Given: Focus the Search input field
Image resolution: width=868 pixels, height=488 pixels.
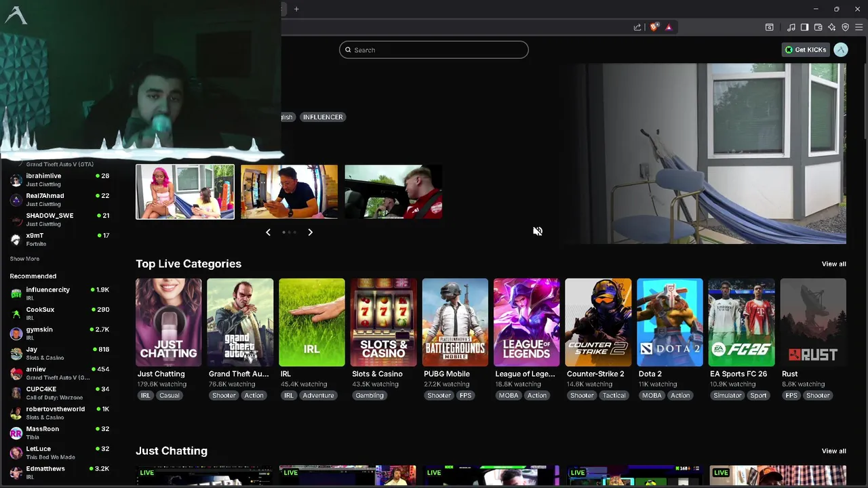Looking at the screenshot, I should coord(434,49).
